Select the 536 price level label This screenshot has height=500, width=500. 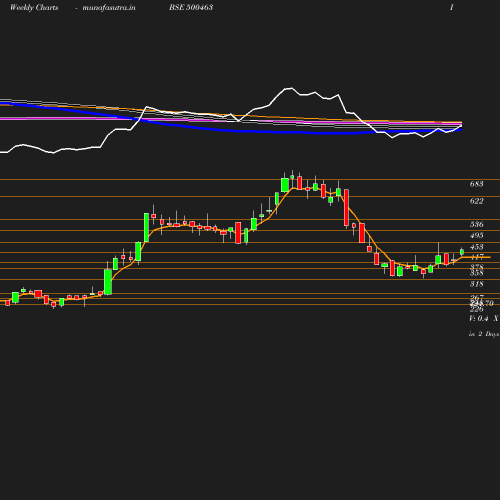[476, 224]
